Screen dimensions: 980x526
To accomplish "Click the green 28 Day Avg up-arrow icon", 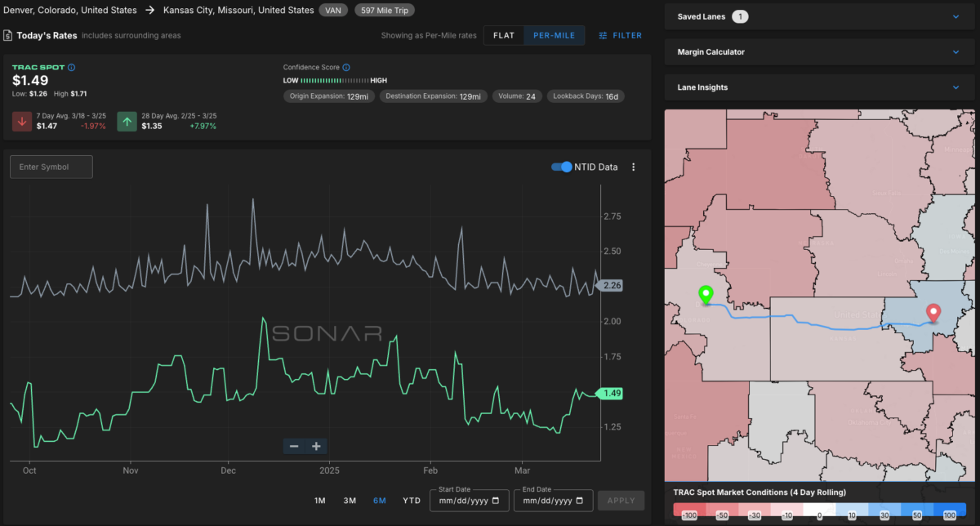I will 127,122.
